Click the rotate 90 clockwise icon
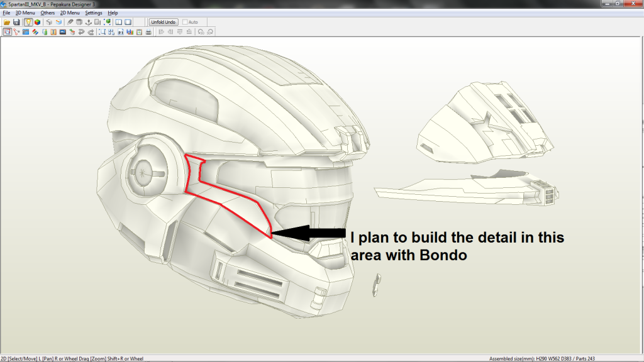Viewport: 644px width, 362px height. pyautogui.click(x=210, y=32)
